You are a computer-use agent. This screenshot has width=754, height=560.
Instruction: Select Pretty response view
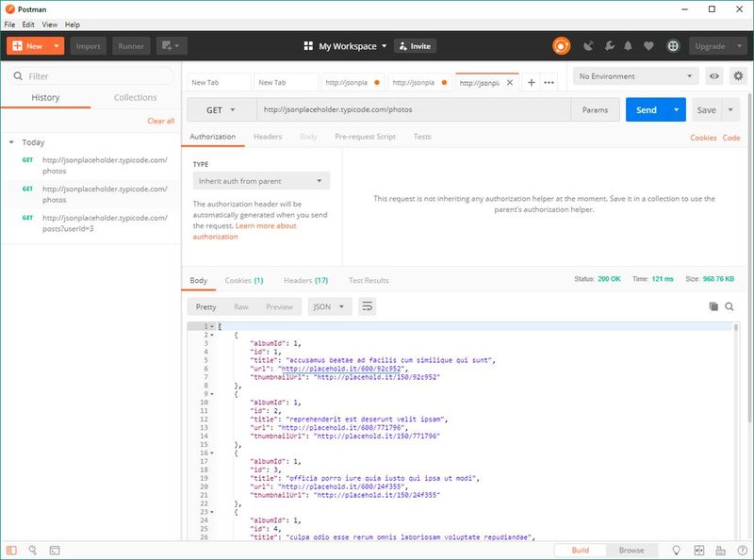[x=205, y=307]
